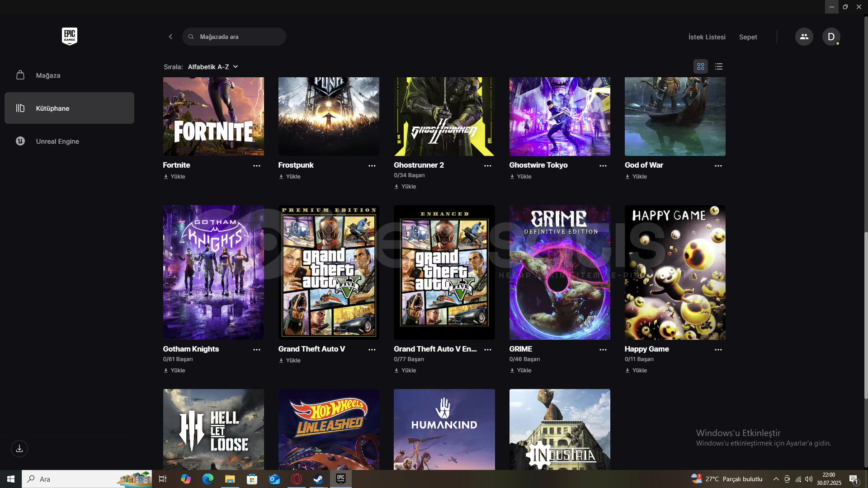
Task: Select Kütüphane in the sidebar
Action: tap(69, 108)
